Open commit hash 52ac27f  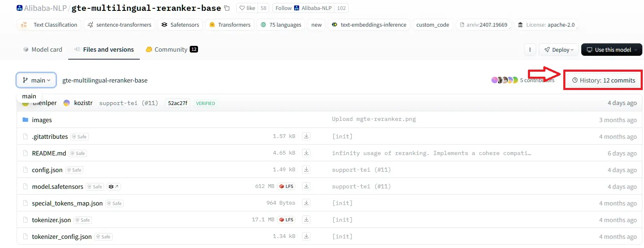[x=178, y=103]
